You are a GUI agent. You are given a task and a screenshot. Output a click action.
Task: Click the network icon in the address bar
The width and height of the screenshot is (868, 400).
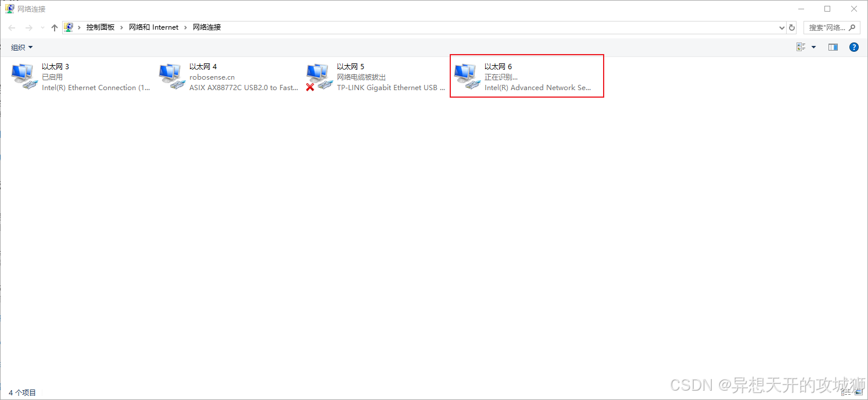tap(68, 27)
